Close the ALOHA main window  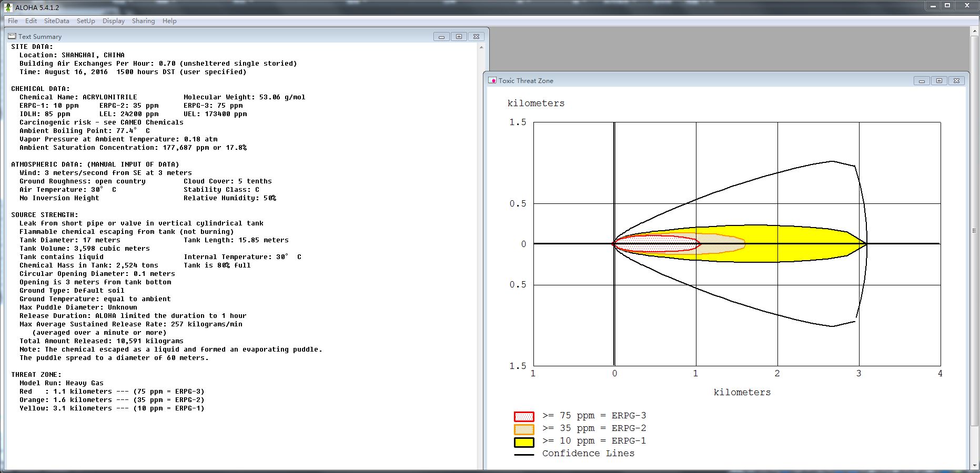click(x=967, y=6)
